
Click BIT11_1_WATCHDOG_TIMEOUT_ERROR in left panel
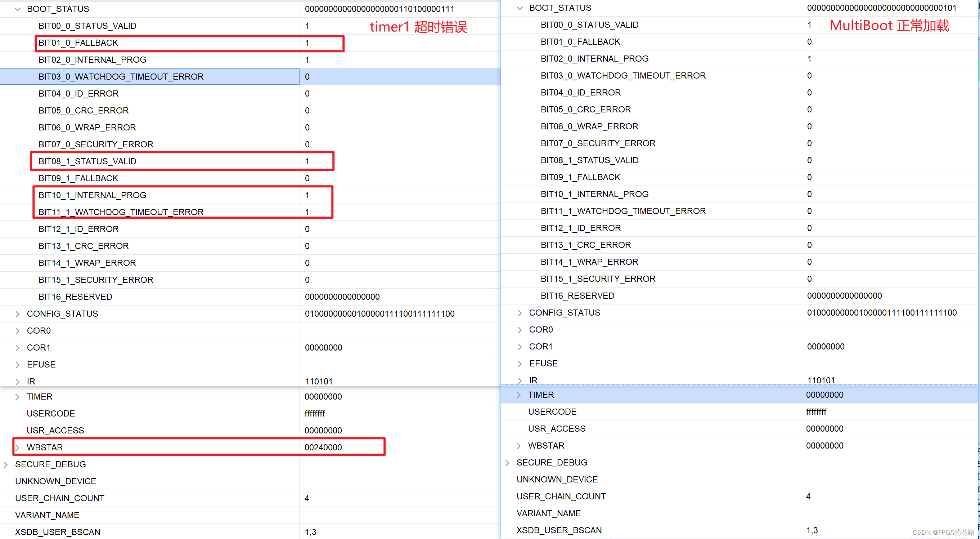121,212
